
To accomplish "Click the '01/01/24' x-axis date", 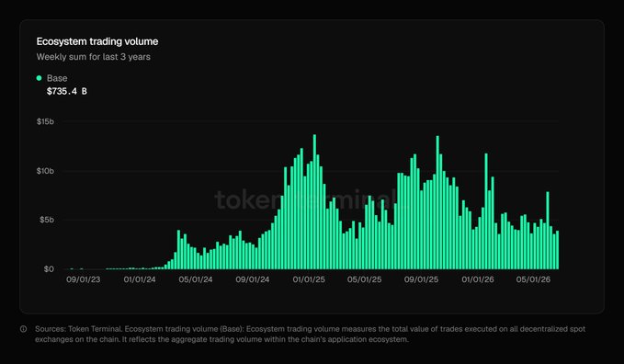I will (140, 279).
